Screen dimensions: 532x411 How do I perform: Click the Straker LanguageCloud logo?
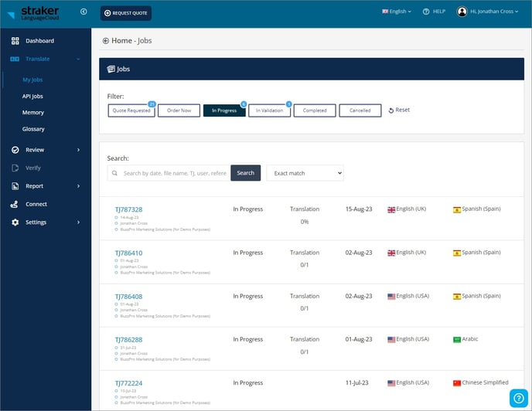pos(33,13)
